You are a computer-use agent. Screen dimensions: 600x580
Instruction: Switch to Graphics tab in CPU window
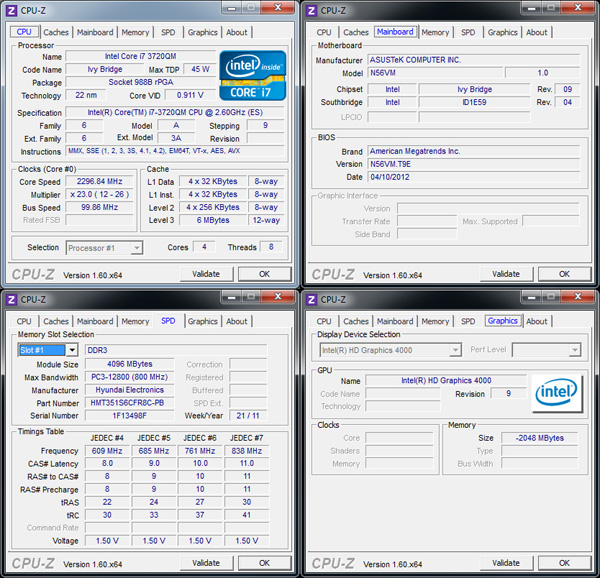pos(202,33)
